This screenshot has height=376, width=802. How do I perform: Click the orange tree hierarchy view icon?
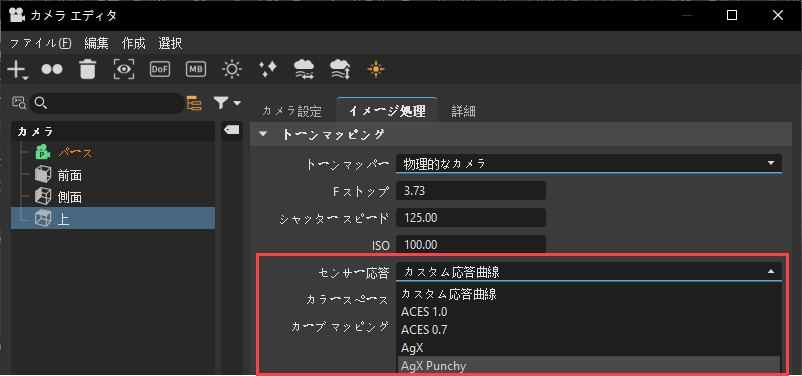[194, 103]
